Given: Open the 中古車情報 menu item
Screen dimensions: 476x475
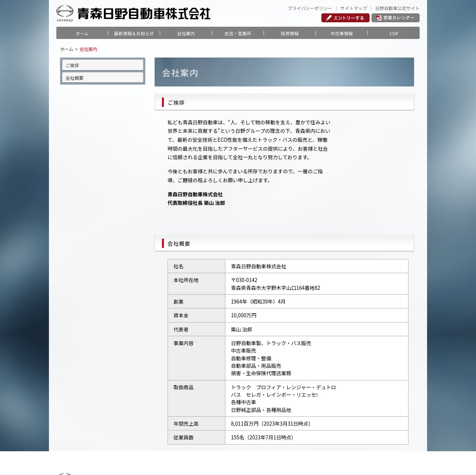Looking at the screenshot, I should tap(341, 33).
